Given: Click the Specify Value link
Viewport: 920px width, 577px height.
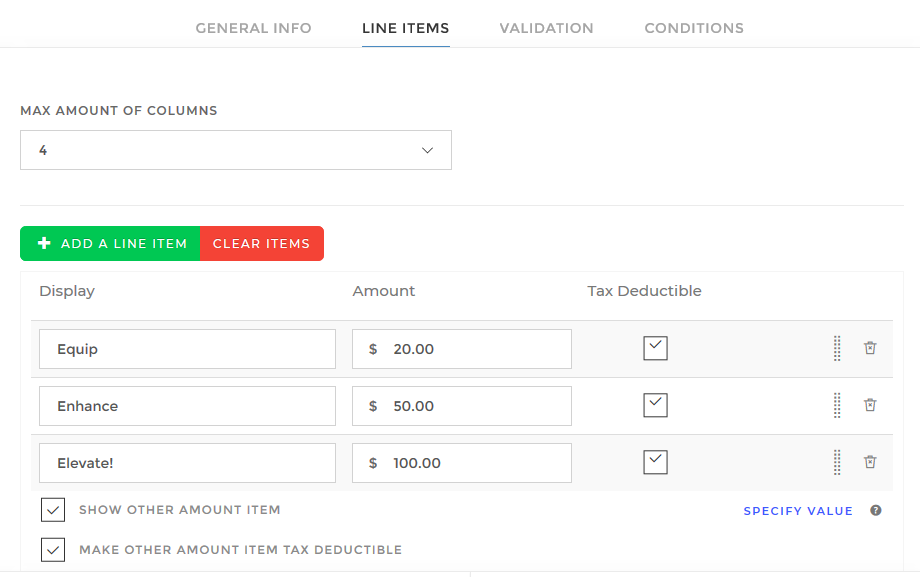Looking at the screenshot, I should point(798,511).
